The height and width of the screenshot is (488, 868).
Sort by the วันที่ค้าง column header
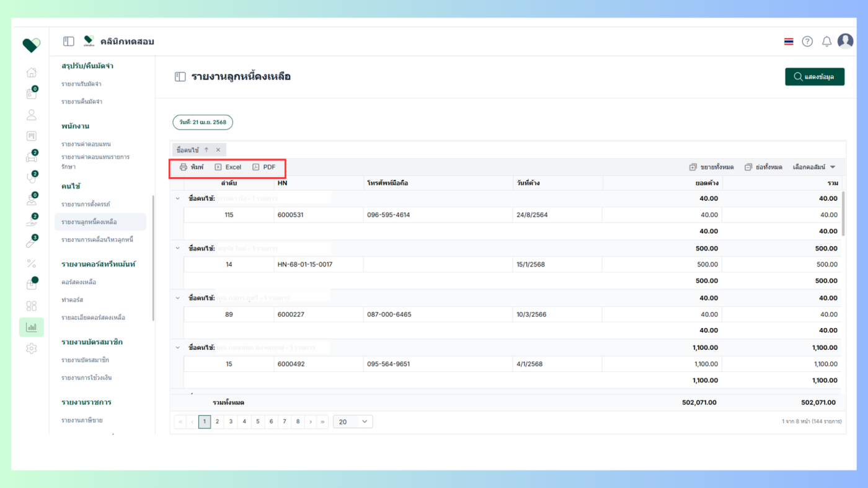pyautogui.click(x=557, y=183)
